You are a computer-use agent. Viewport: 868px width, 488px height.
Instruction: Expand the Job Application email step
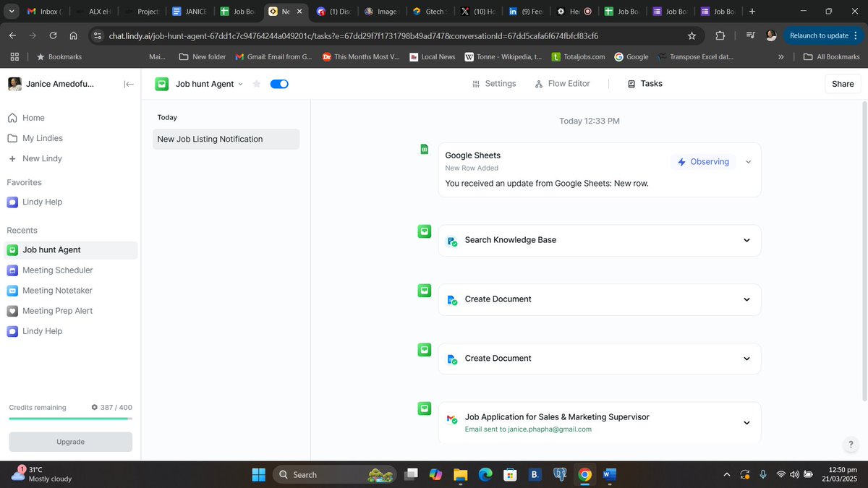tap(747, 423)
